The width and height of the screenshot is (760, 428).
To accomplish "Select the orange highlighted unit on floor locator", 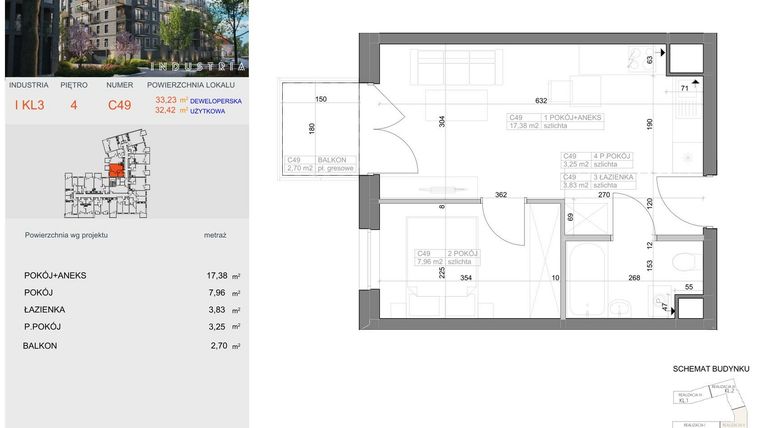I will (x=116, y=171).
